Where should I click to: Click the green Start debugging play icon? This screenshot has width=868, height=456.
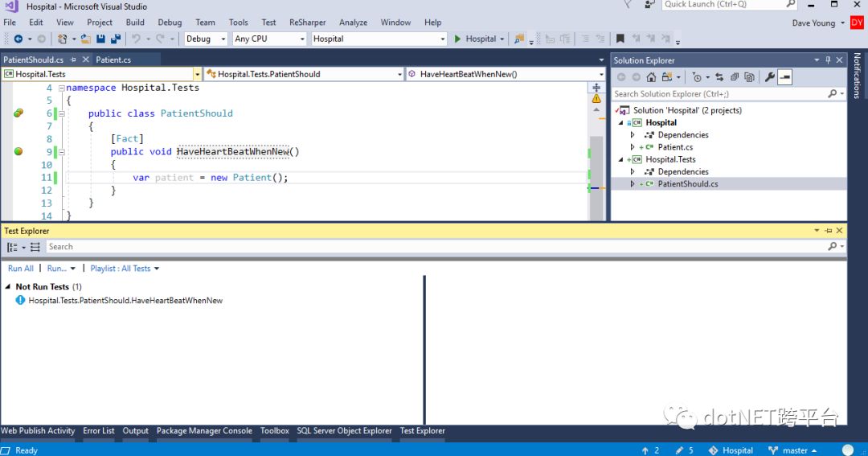[x=458, y=39]
